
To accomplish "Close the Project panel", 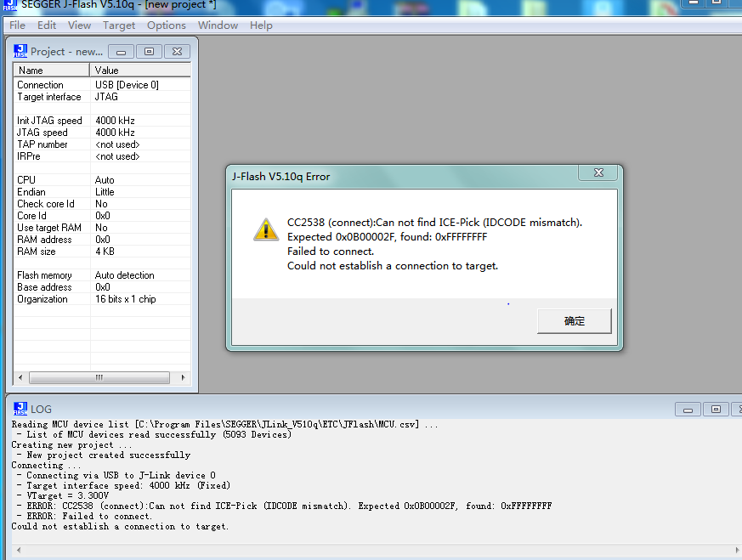I will point(177,52).
